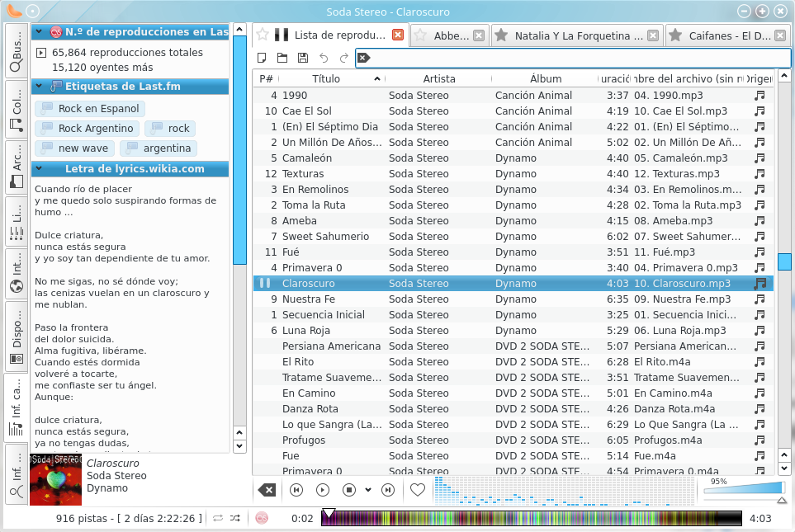
Task: Click the Rock en Espanol tag
Action: (90, 108)
